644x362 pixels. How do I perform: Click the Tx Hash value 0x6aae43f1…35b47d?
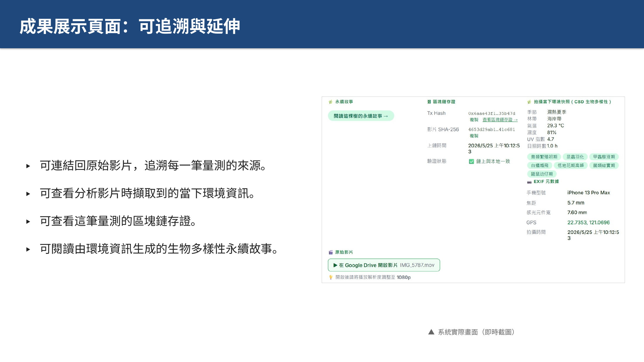tap(492, 113)
